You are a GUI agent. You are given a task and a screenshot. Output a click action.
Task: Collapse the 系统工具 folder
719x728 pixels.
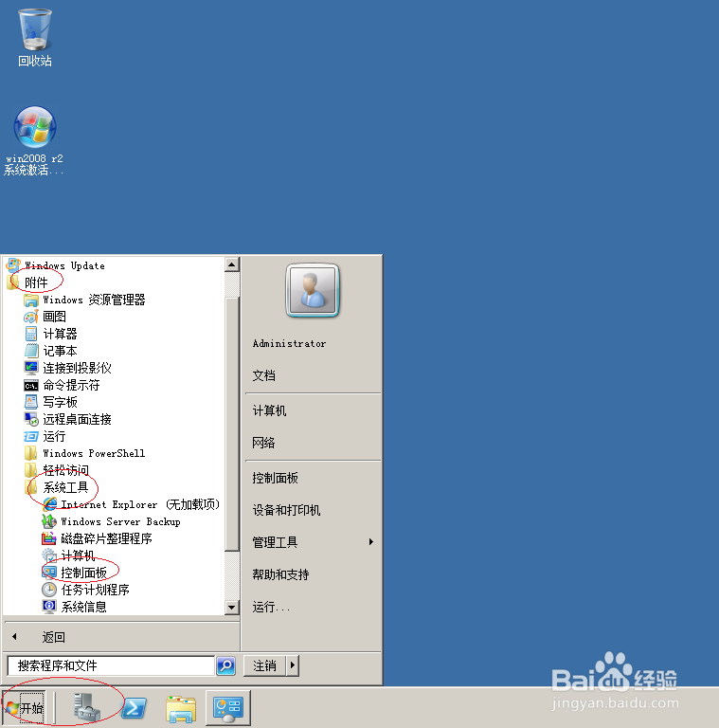click(x=56, y=487)
